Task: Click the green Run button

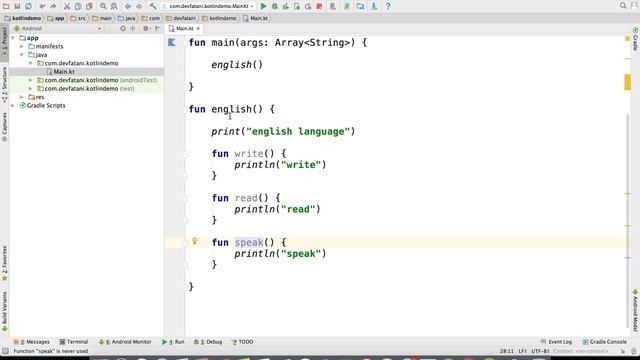Action: (264, 6)
